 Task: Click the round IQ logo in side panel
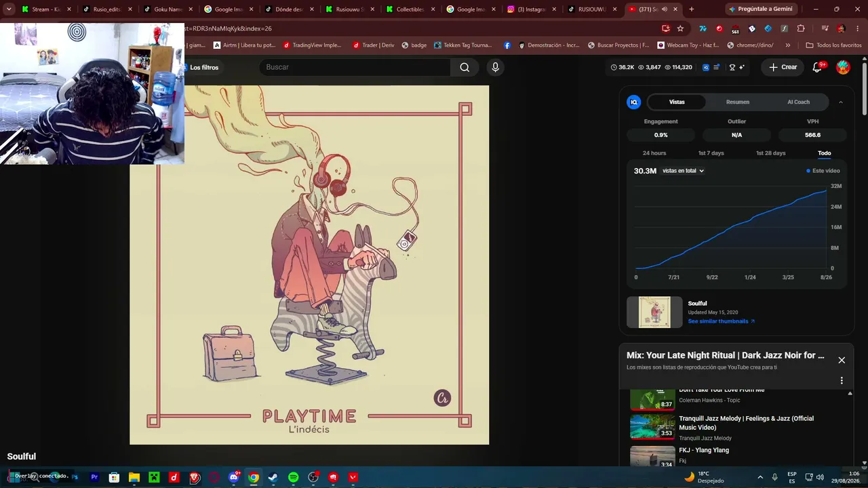click(634, 102)
